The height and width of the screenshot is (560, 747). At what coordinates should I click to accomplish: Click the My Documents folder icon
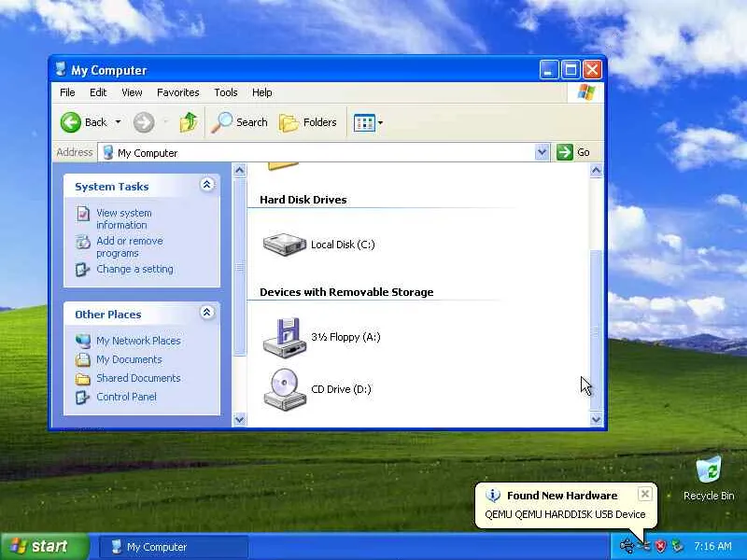tap(83, 359)
